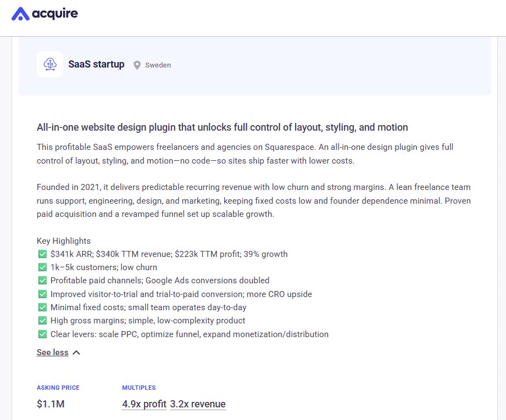This screenshot has height=420, width=506.
Task: Click the 4.9x profit multiple
Action: click(x=144, y=404)
